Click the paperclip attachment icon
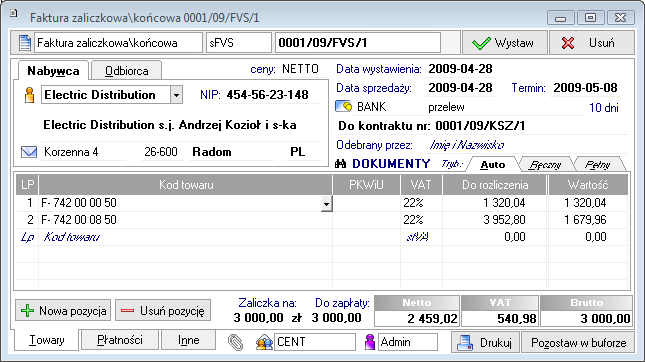 [x=236, y=342]
